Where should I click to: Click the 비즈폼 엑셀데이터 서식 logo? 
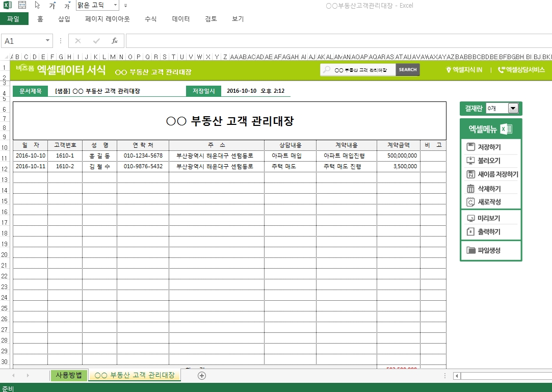pos(61,70)
